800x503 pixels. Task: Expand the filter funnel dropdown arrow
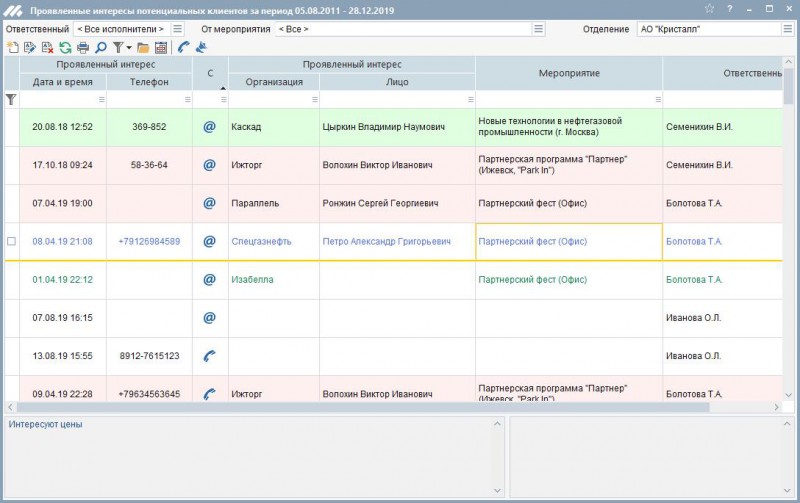129,47
